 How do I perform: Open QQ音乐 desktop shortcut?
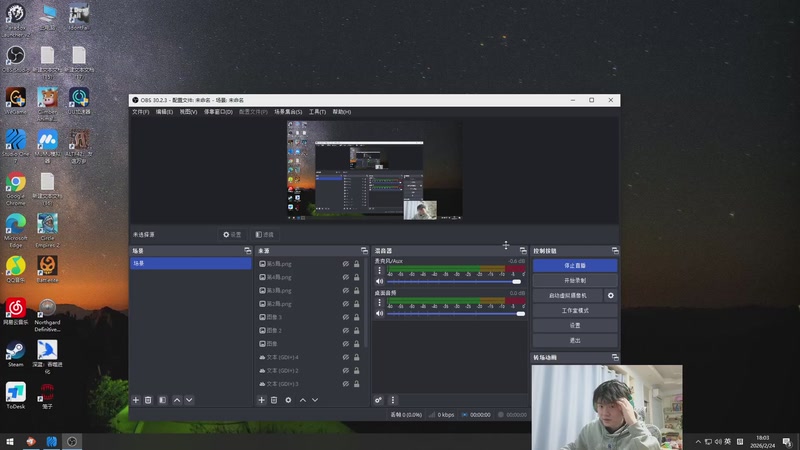pyautogui.click(x=16, y=270)
